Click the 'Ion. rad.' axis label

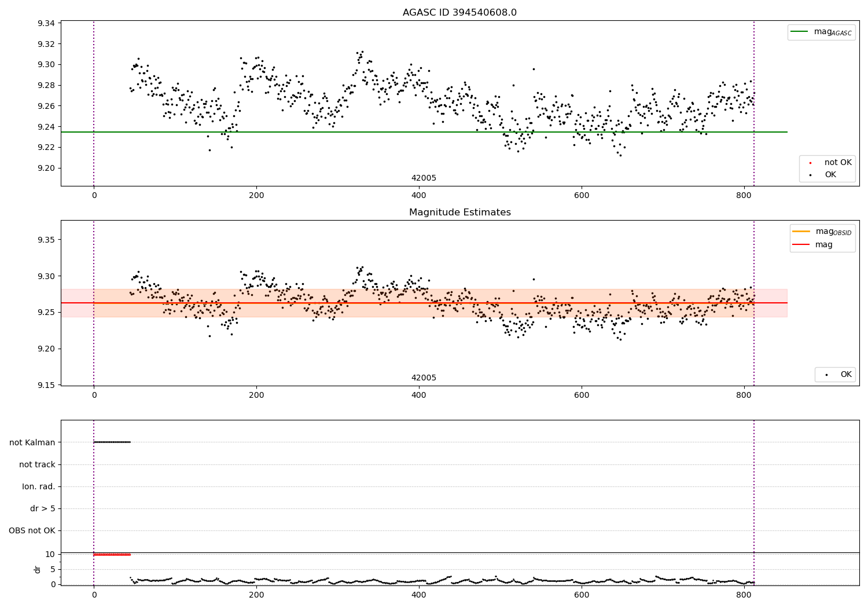click(x=39, y=486)
